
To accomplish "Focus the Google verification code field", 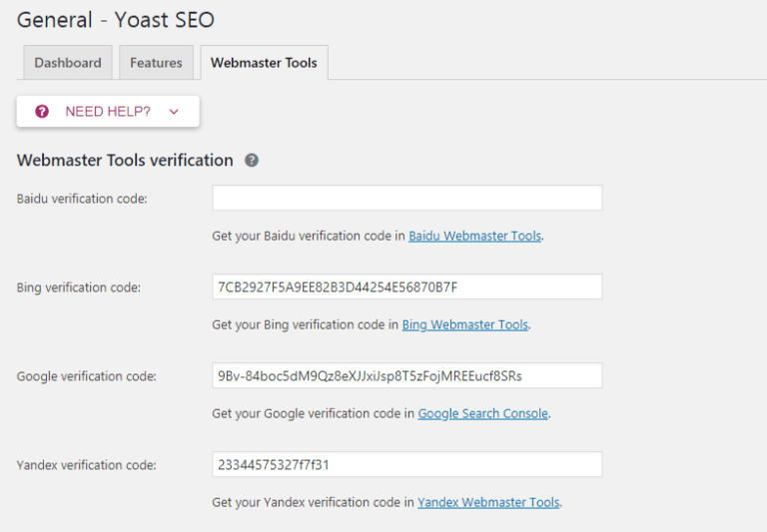I will click(407, 375).
